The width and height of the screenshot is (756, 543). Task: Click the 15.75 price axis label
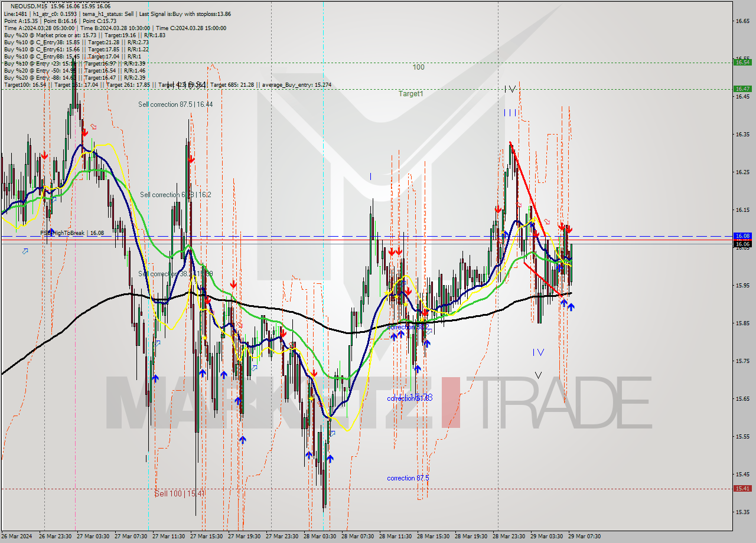742,361
